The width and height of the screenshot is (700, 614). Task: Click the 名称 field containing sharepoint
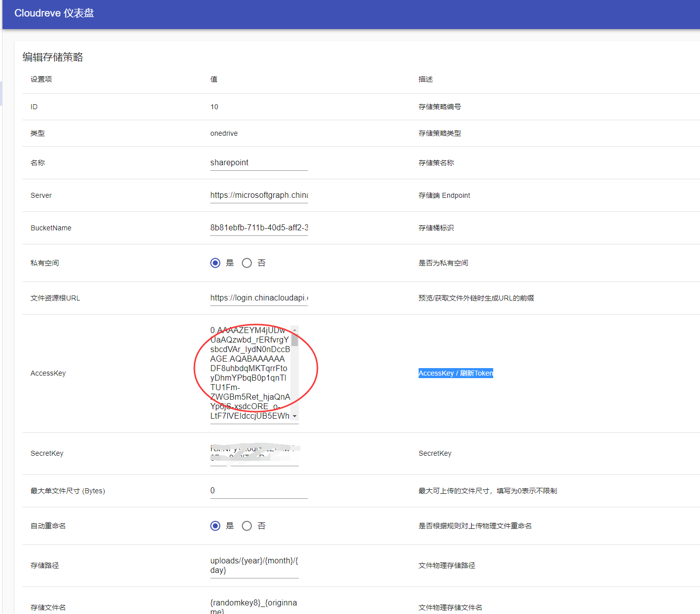coord(259,163)
